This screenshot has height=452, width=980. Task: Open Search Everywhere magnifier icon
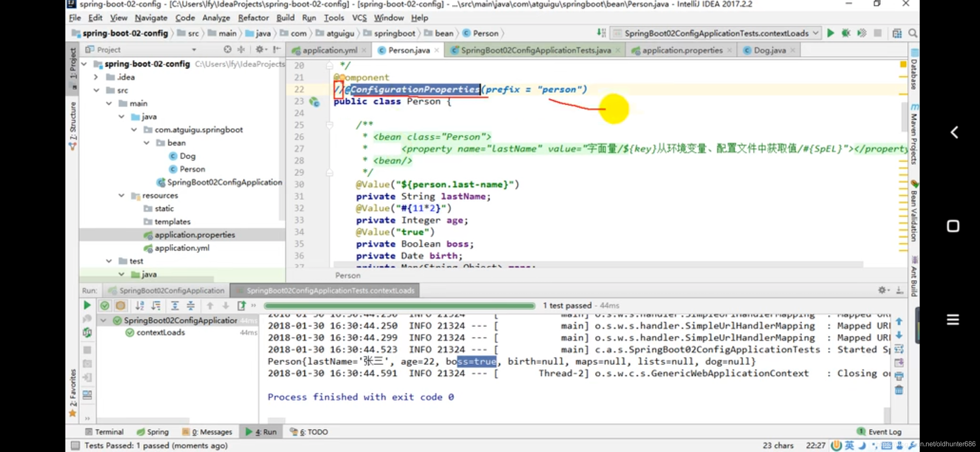(913, 33)
